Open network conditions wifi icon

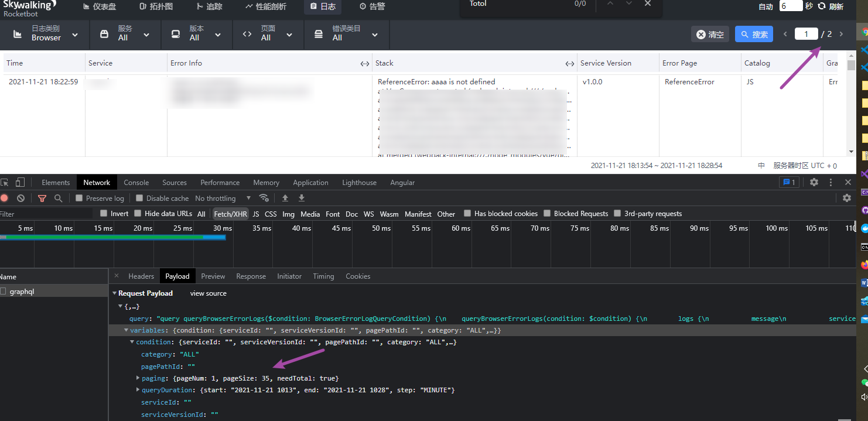click(x=264, y=198)
